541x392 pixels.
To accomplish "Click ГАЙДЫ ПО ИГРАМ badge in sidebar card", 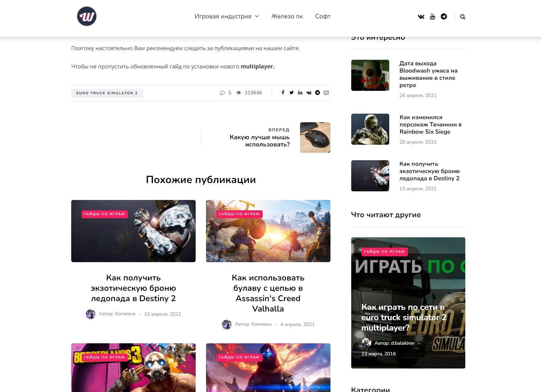I will tap(385, 252).
